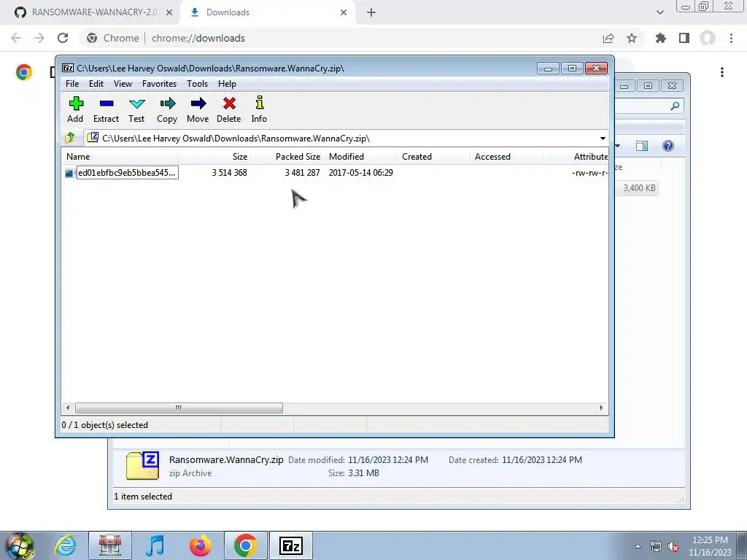
Task: Go up one folder level in 7-Zip
Action: pos(70,138)
